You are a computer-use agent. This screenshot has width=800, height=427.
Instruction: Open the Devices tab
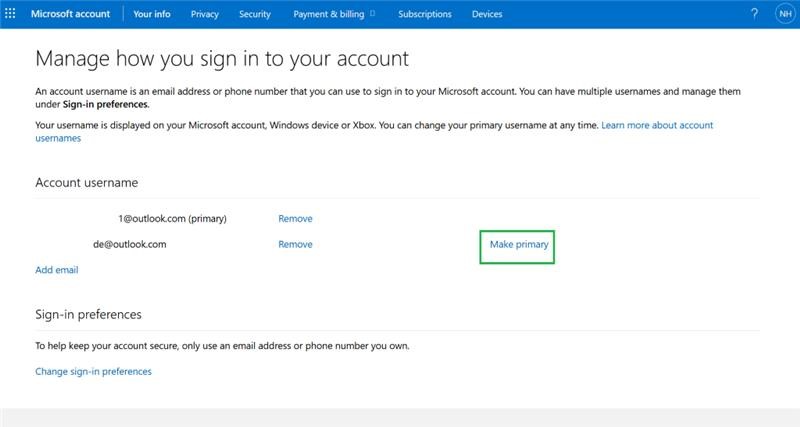487,14
